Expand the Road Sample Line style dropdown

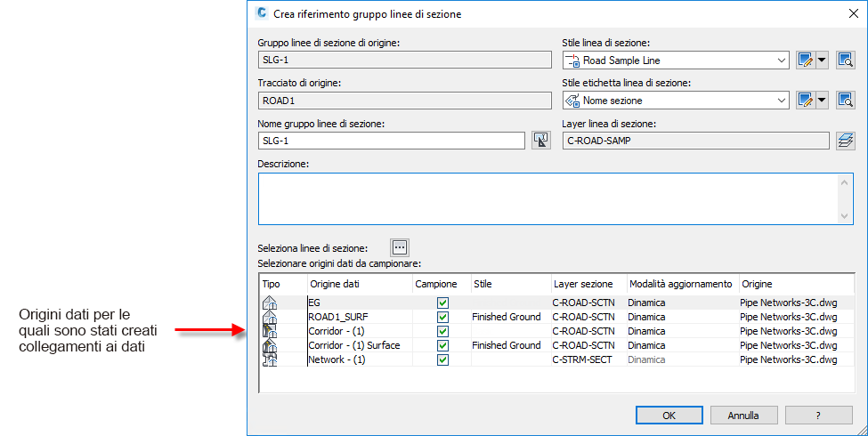click(x=781, y=61)
